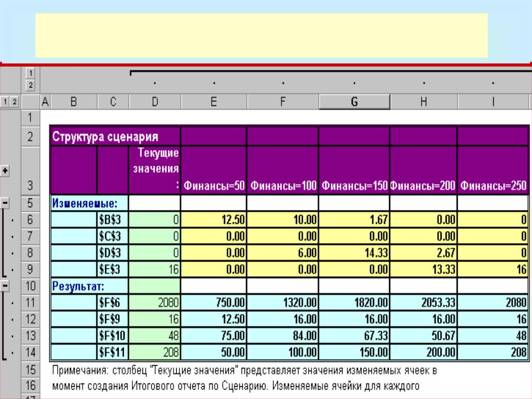This screenshot has height=399, width=532.
Task: Click the current value 2080 in column D
Action: pyautogui.click(x=155, y=303)
